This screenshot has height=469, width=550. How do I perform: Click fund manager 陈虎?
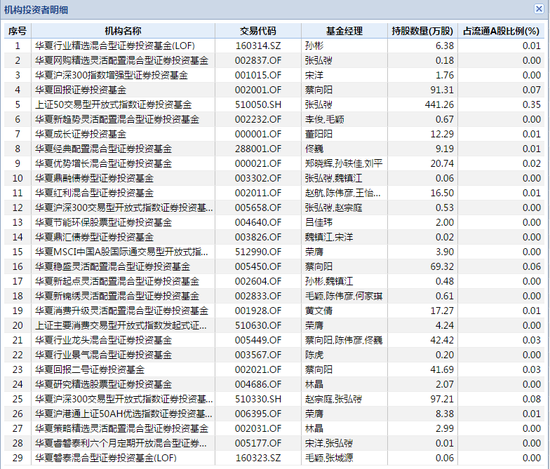coord(314,355)
